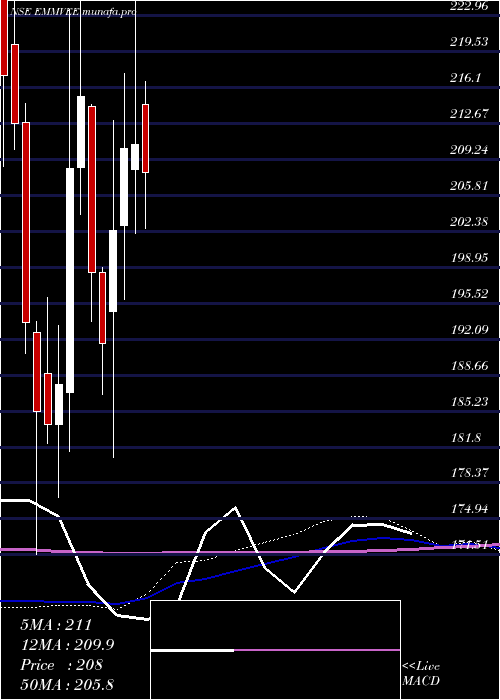Click the NSE EMMVEE munafa.pro title text

(72, 12)
